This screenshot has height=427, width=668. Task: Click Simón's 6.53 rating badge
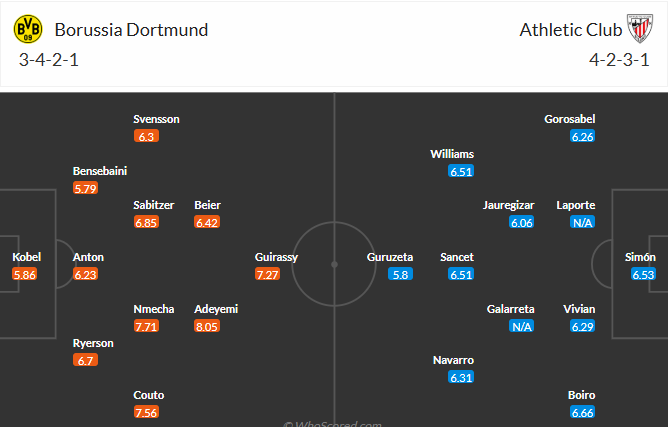click(x=642, y=274)
